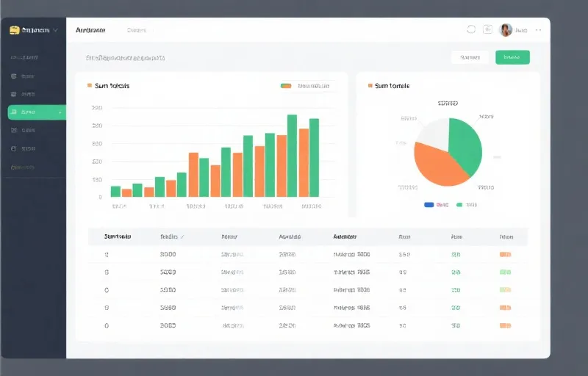
Task: Click the green primary button at top right
Action: pos(512,57)
